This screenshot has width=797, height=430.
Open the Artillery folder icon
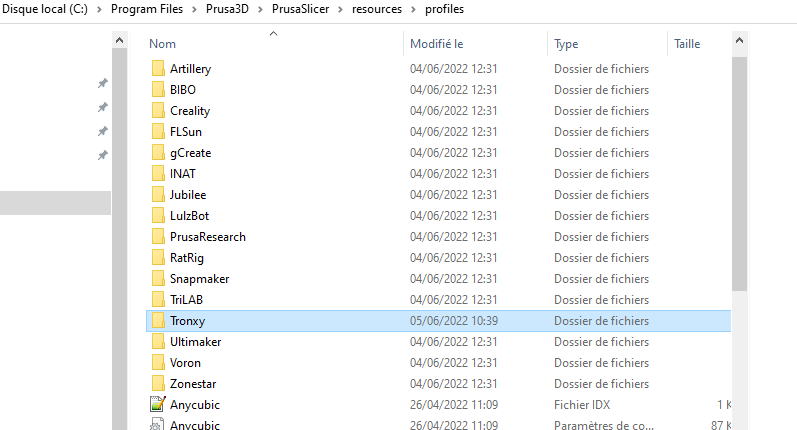[158, 69]
